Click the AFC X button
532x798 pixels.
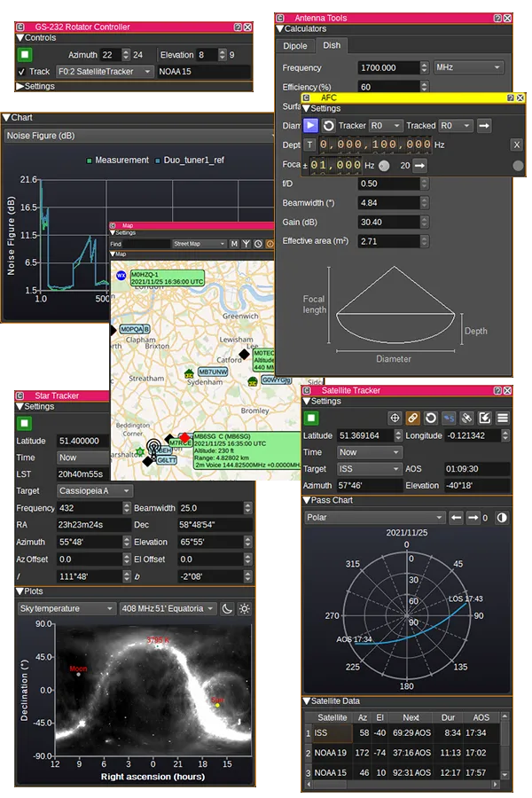pyautogui.click(x=517, y=145)
